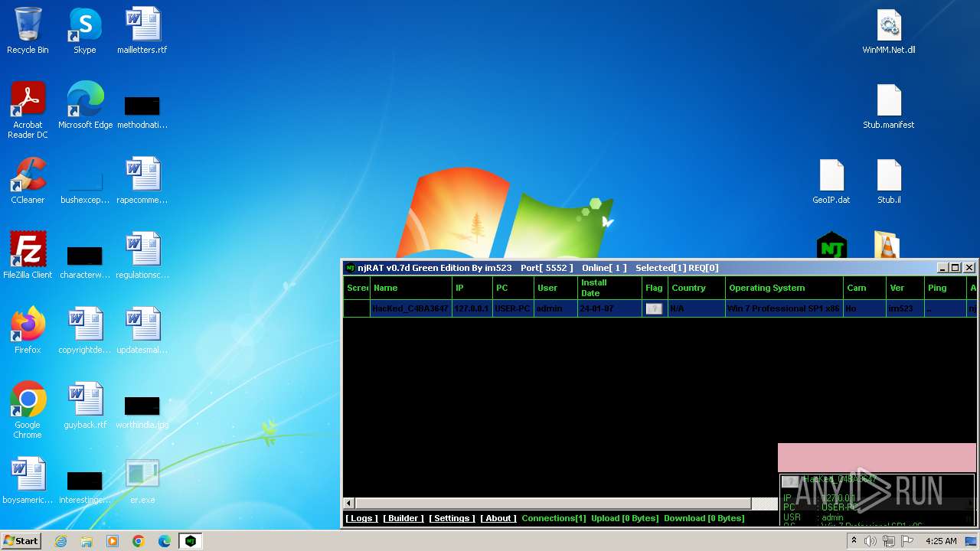
Task: Select the er.exe desktop file
Action: pyautogui.click(x=142, y=481)
